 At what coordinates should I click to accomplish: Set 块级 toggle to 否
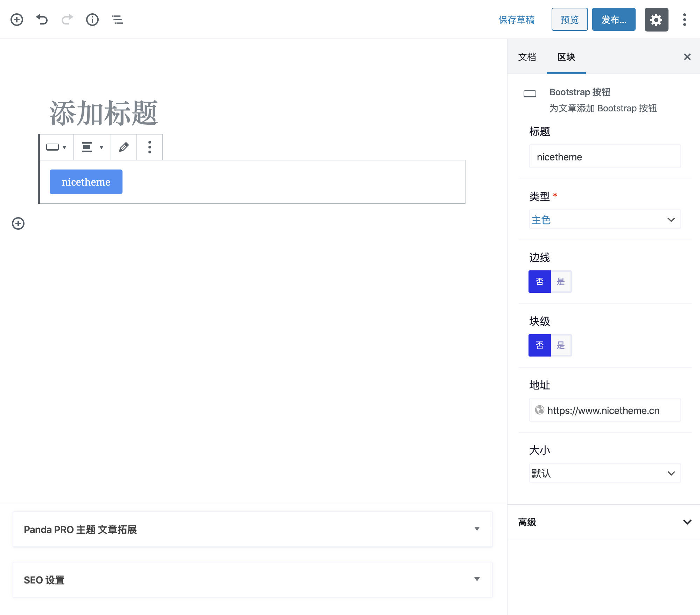pos(540,345)
